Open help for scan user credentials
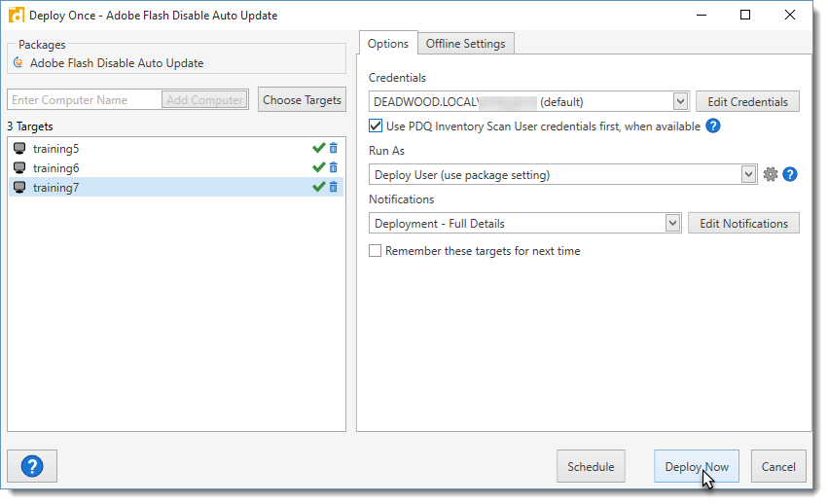Image resolution: width=828 pixels, height=504 pixels. coord(712,126)
